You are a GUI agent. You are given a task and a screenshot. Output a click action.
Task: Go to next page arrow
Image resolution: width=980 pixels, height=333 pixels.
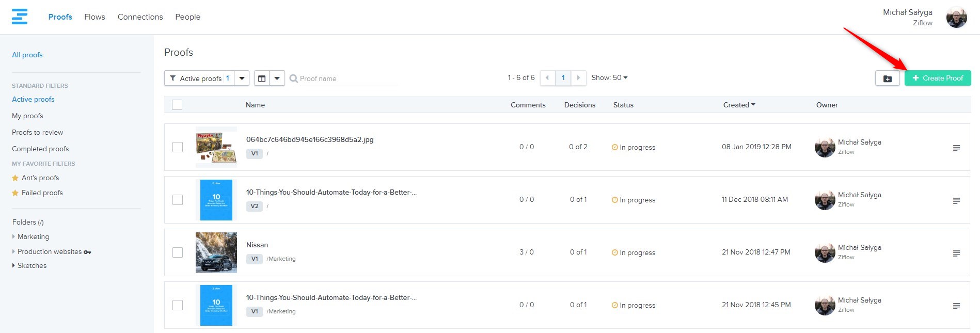tap(578, 78)
